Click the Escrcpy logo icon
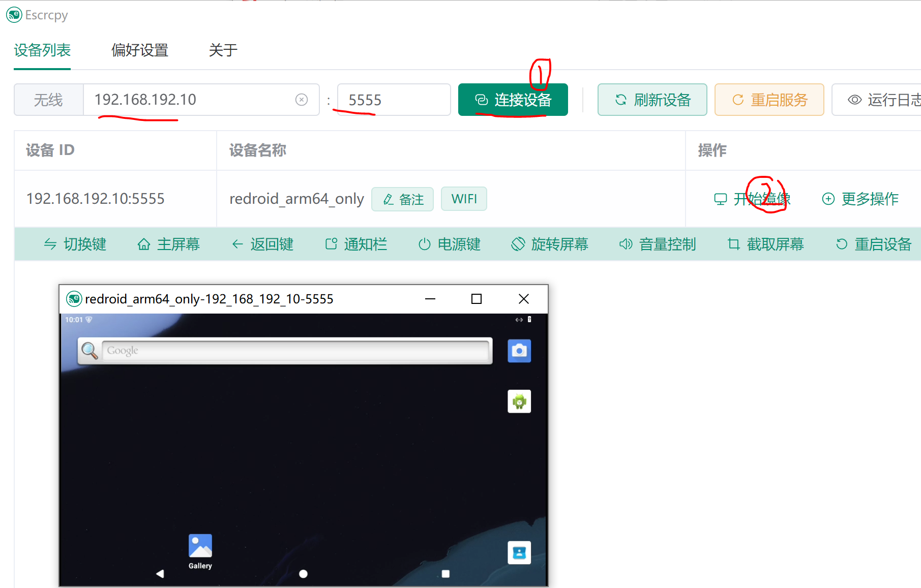The image size is (921, 588). pos(14,15)
